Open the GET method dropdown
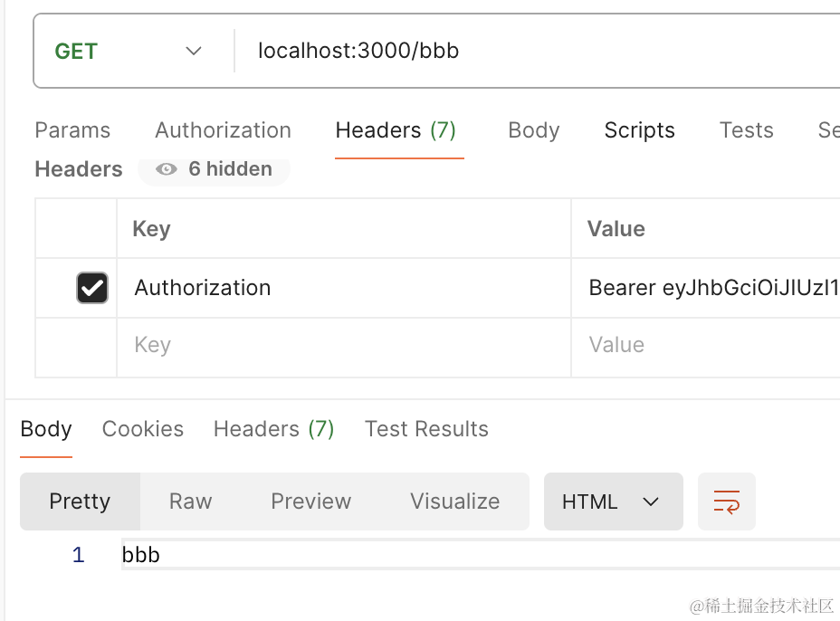The height and width of the screenshot is (621, 840). 128,51
